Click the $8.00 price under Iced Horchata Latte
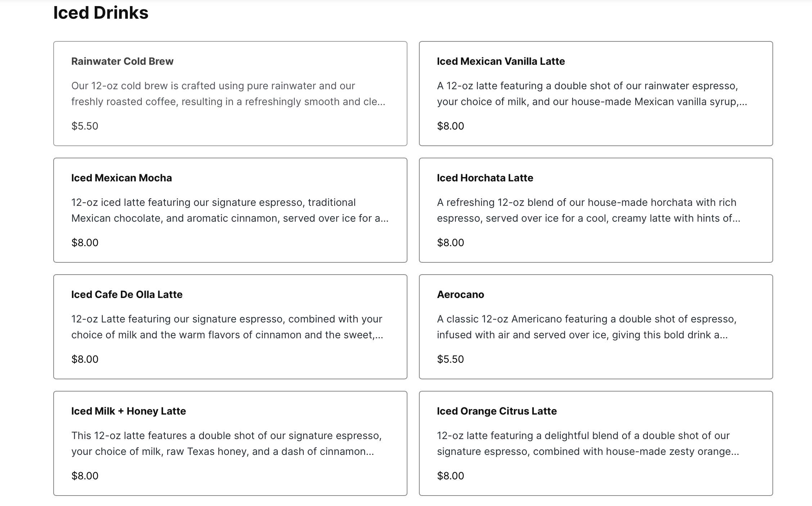Screen dimensions: 812x506 tap(450, 243)
